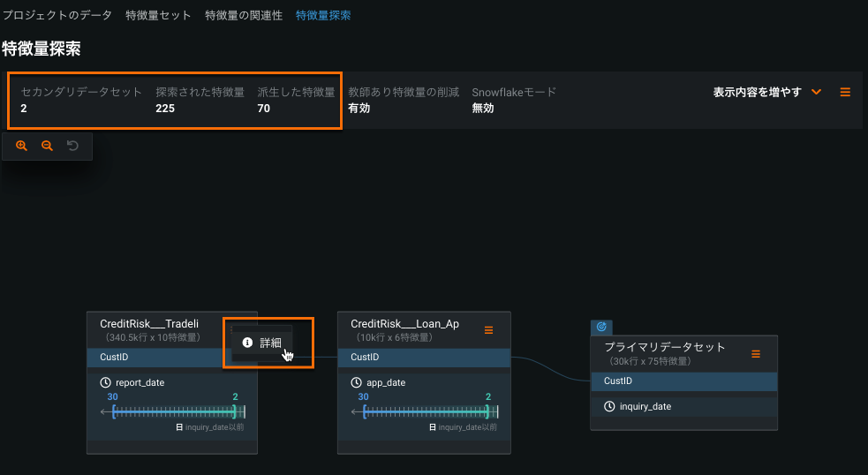This screenshot has width=868, height=475.
Task: Click the report_date time window slider
Action: (175, 411)
